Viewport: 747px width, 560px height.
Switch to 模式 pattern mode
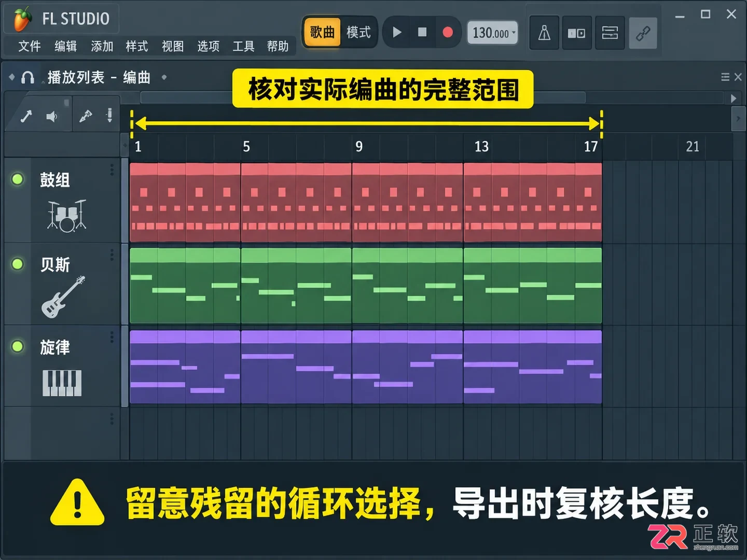[x=358, y=32]
